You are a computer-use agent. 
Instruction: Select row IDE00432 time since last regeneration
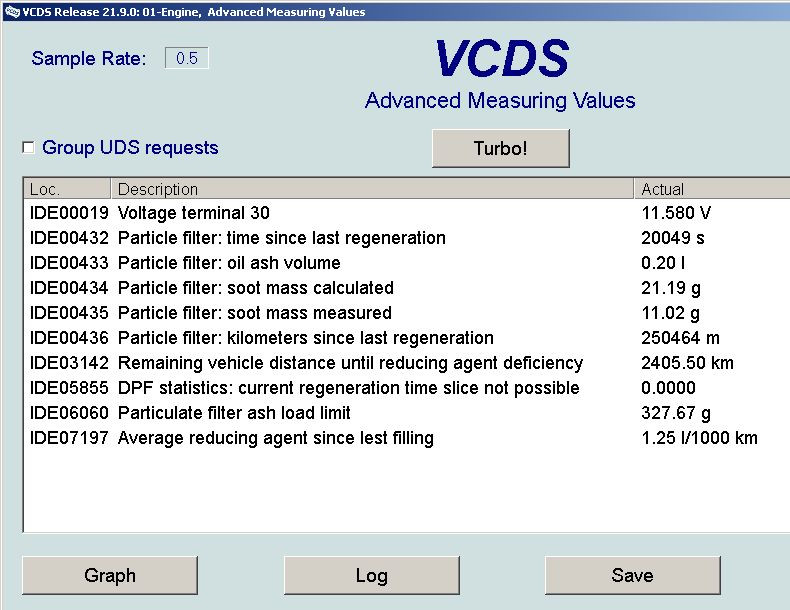click(x=407, y=238)
